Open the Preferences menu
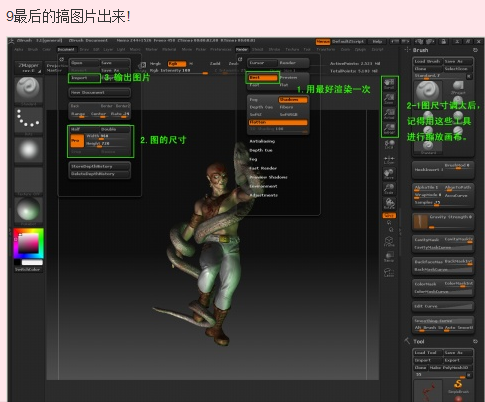Image resolution: width=485 pixels, height=402 pixels. click(x=221, y=49)
